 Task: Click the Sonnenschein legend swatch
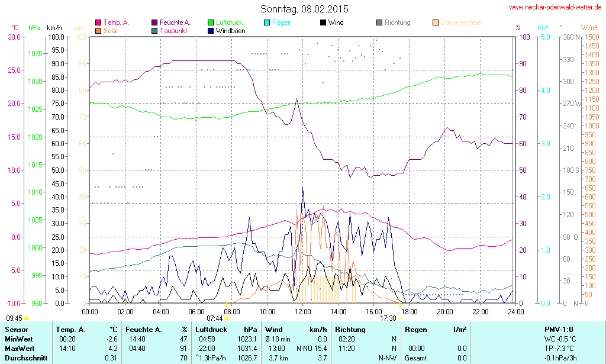click(436, 22)
